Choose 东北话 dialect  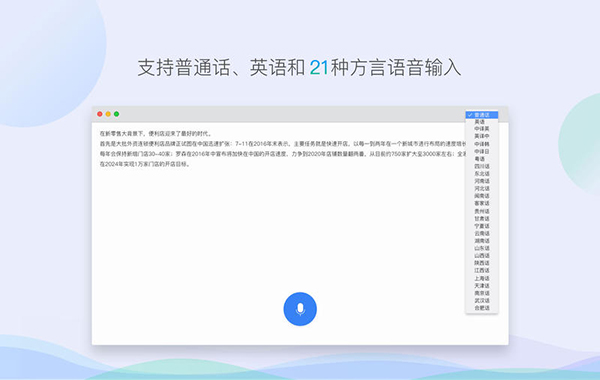coord(482,174)
